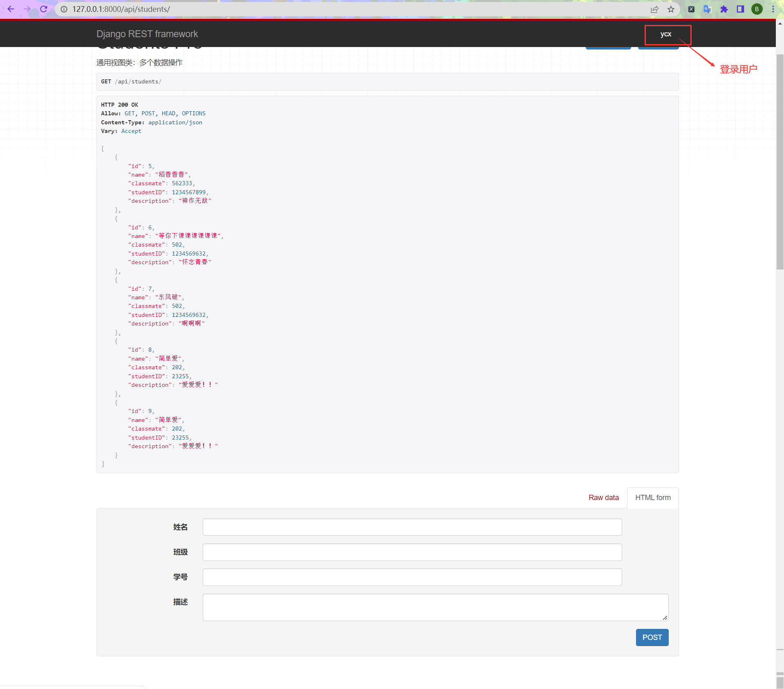The width and height of the screenshot is (784, 689).
Task: Click name value "东风破"
Action: click(168, 297)
